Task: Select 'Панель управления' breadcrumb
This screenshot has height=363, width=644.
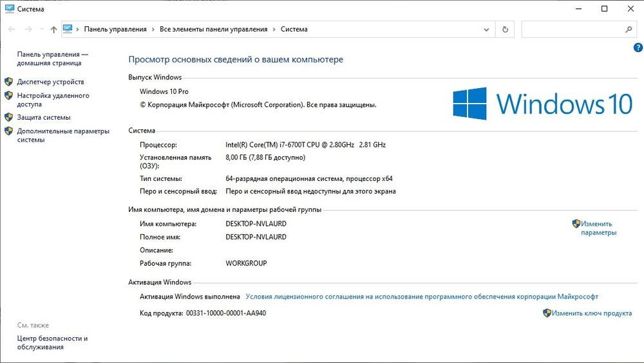Action: point(115,29)
